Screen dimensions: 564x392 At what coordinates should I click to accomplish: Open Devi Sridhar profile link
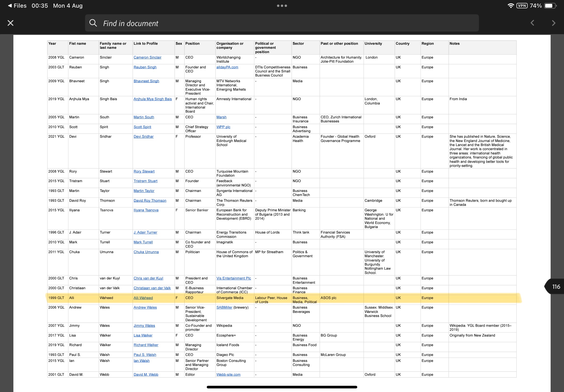[x=143, y=136]
